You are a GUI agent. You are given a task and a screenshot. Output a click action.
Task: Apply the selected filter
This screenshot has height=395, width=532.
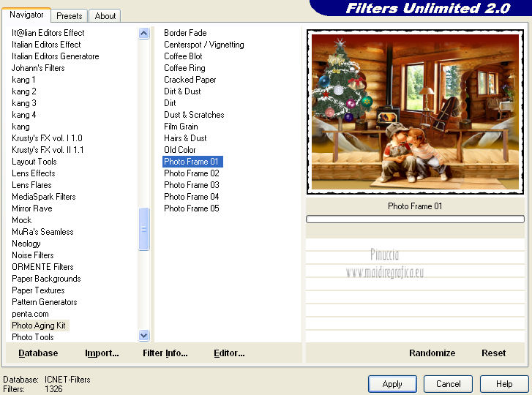[x=392, y=384]
